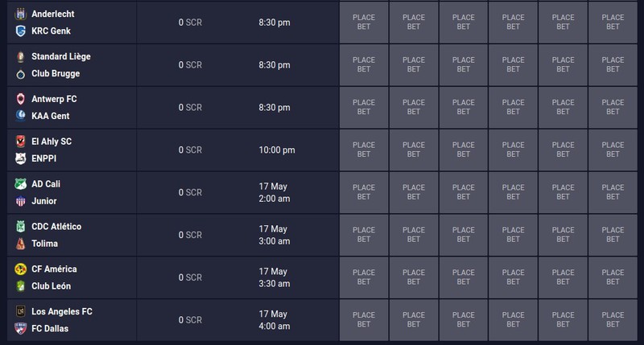Click the Anderlecht club crest icon

[21, 14]
